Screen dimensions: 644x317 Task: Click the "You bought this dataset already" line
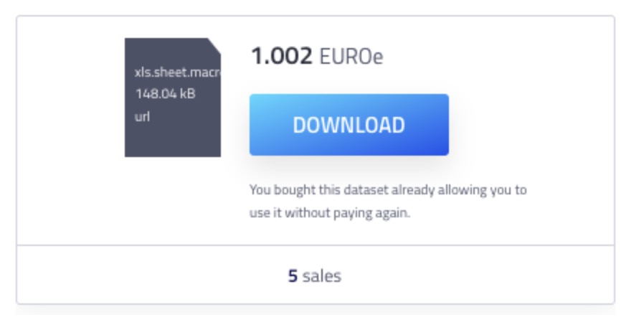click(388, 190)
